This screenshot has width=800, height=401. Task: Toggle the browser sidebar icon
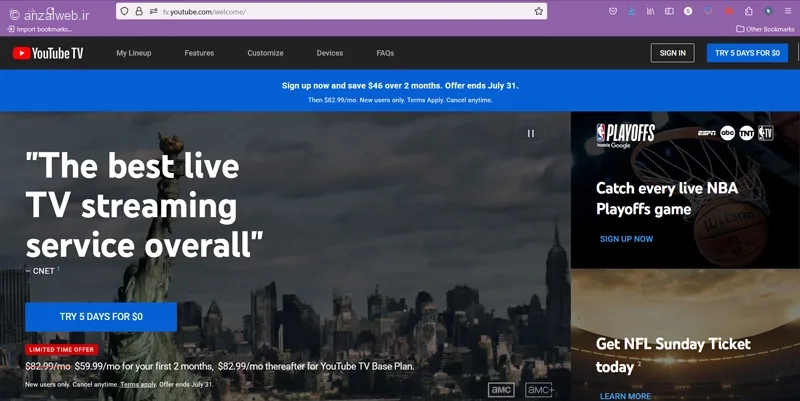tap(669, 11)
